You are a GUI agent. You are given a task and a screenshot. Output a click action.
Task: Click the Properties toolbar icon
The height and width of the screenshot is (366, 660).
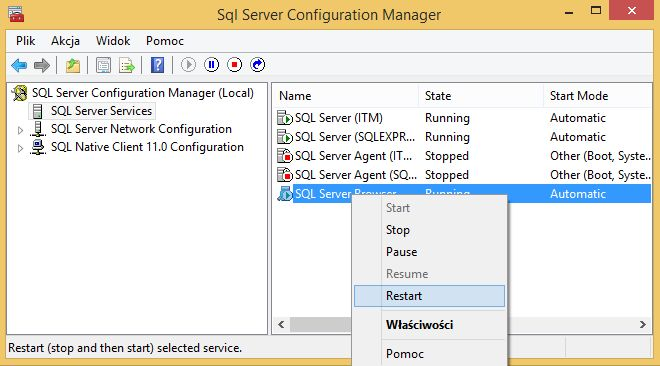click(103, 65)
